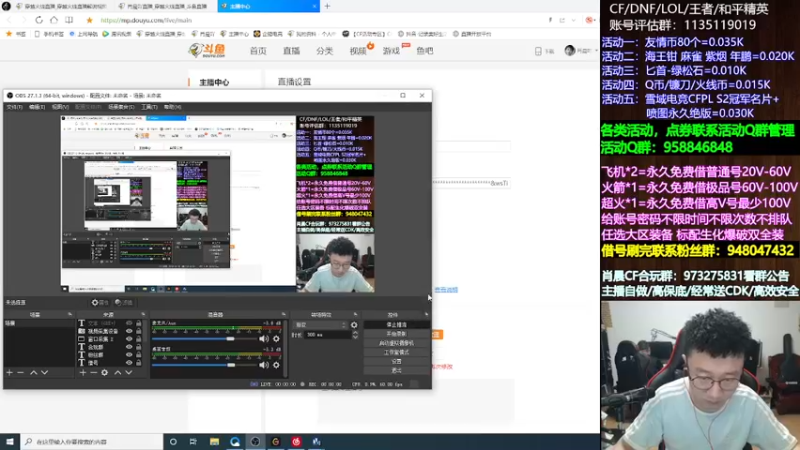The width and height of the screenshot is (800, 450).
Task: Open the OBS Edit menu
Action: coord(37,107)
